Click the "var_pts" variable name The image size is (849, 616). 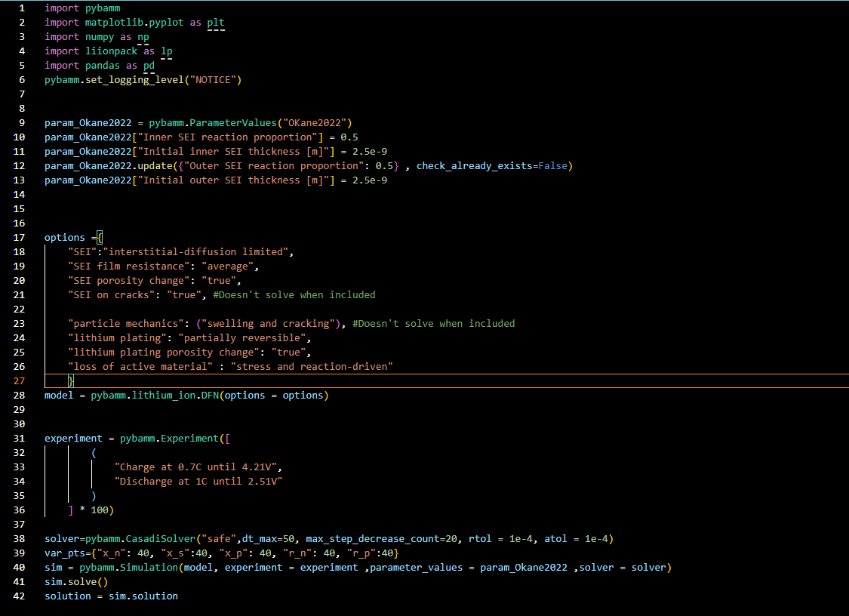[64, 553]
